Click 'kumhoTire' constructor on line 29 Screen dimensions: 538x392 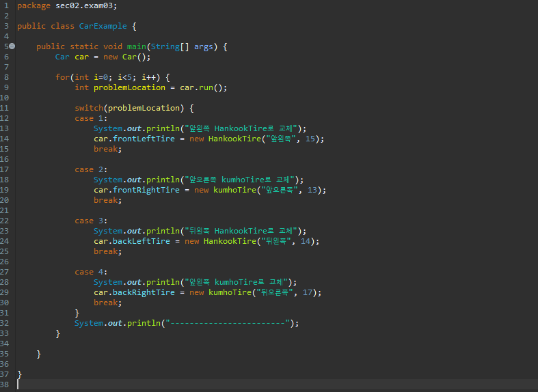coord(230,292)
